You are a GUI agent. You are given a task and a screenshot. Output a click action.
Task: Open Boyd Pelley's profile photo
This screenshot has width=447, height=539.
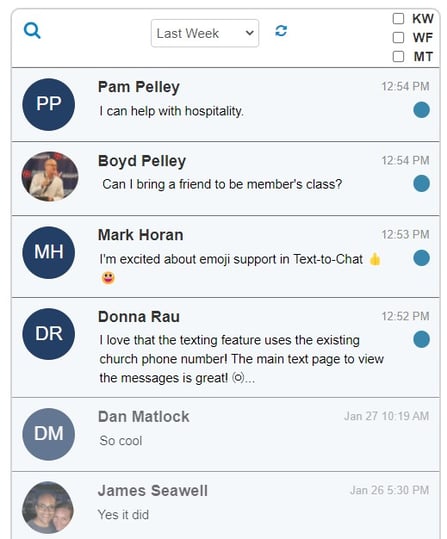point(50,176)
